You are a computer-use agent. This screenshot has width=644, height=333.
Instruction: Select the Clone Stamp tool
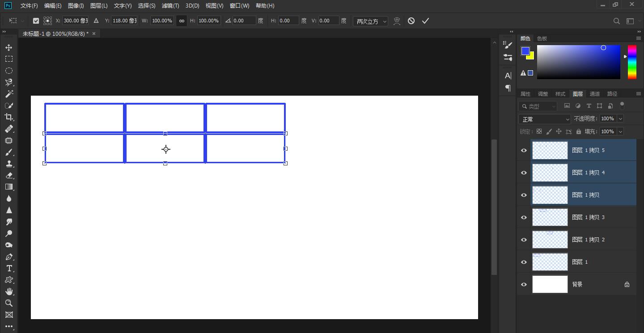9,164
